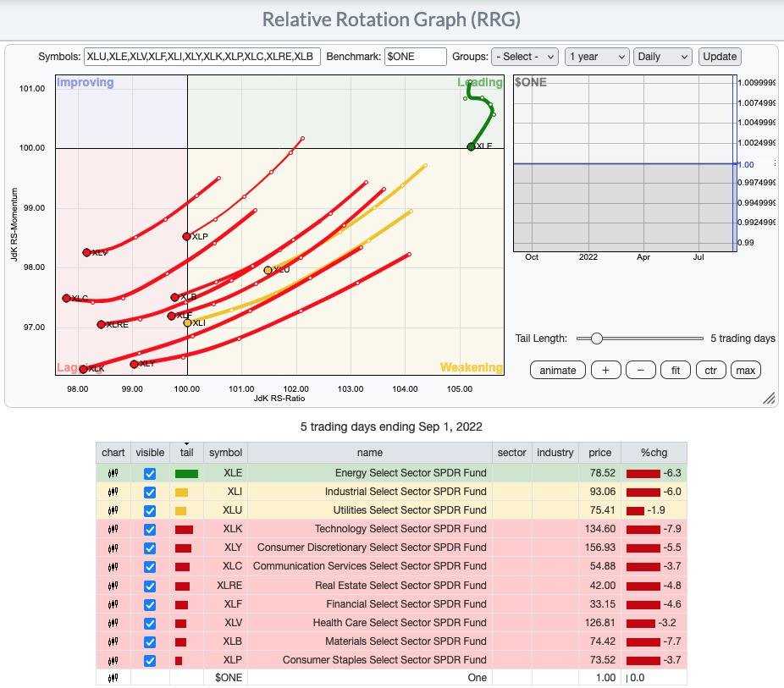Uncheck visibility for XLB
Image resolution: width=784 pixels, height=688 pixels.
[150, 641]
